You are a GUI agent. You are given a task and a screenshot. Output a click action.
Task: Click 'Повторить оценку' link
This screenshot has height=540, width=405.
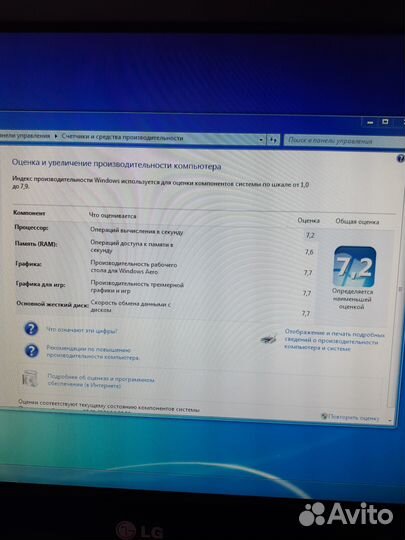point(353,418)
